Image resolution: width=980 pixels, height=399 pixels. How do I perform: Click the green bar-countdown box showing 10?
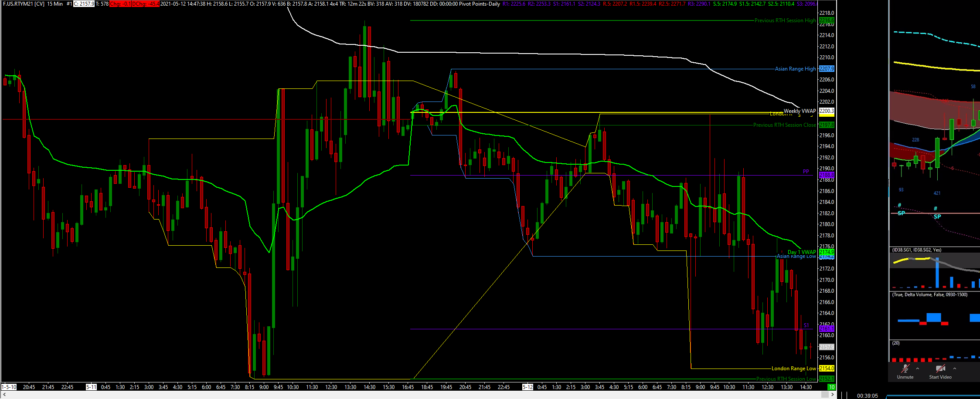pyautogui.click(x=831, y=387)
